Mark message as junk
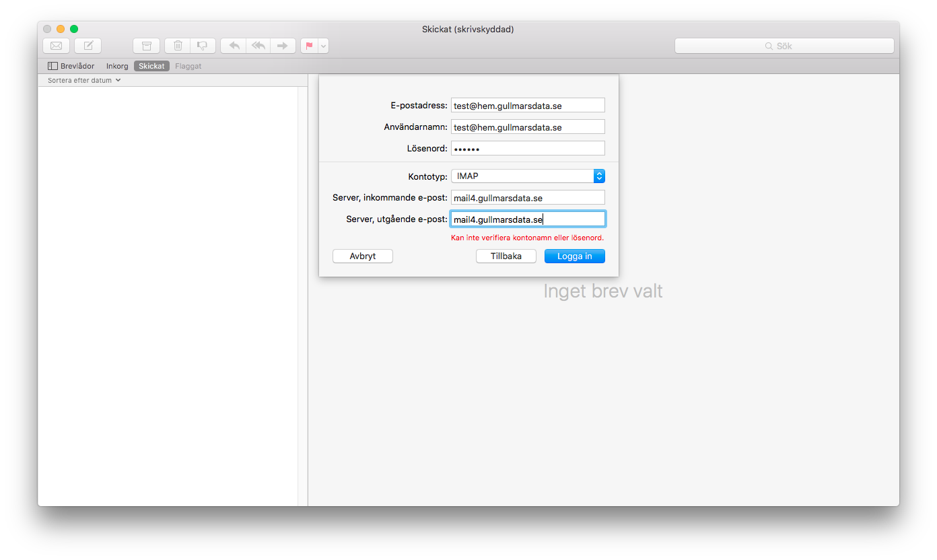937x560 pixels. tap(203, 46)
